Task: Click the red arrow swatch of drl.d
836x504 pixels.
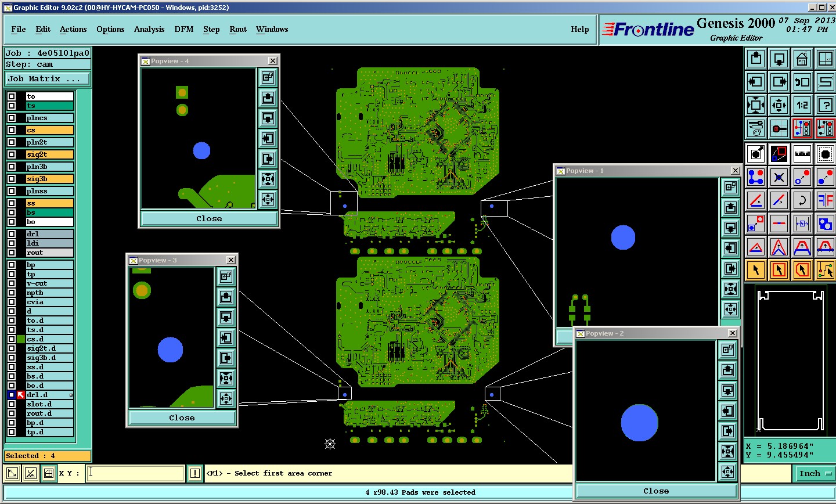Action: (x=21, y=395)
